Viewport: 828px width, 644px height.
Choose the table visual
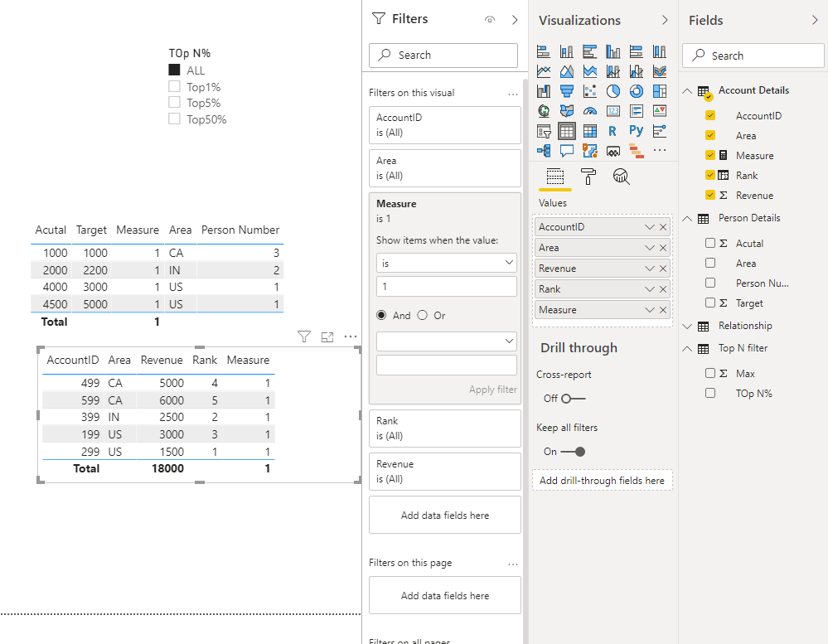click(567, 131)
